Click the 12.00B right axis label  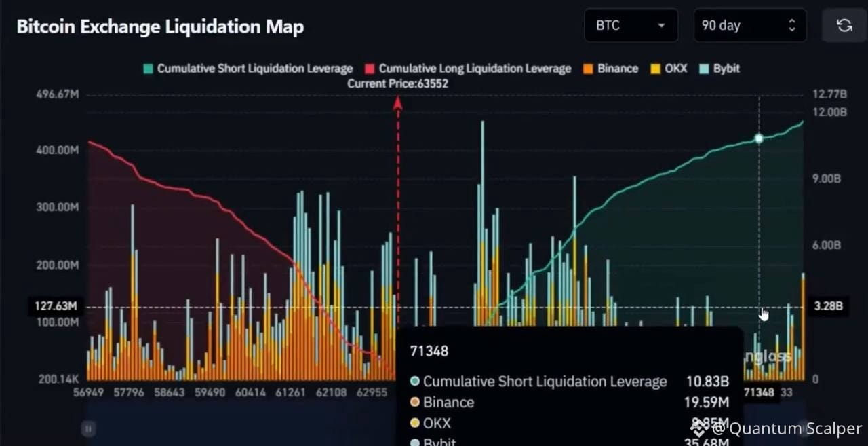829,111
